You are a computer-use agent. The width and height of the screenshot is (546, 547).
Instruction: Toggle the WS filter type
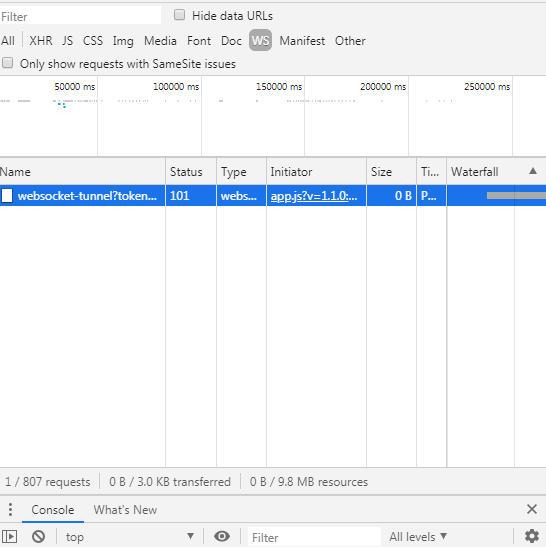(x=260, y=40)
